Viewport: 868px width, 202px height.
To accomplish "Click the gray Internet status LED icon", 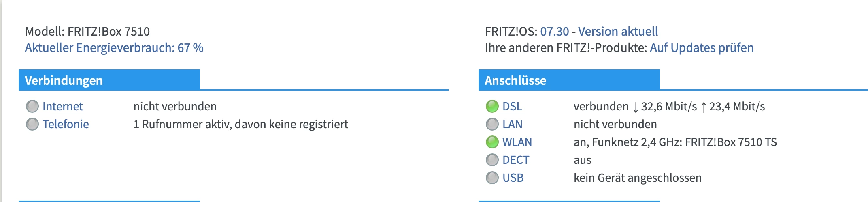I will [32, 106].
